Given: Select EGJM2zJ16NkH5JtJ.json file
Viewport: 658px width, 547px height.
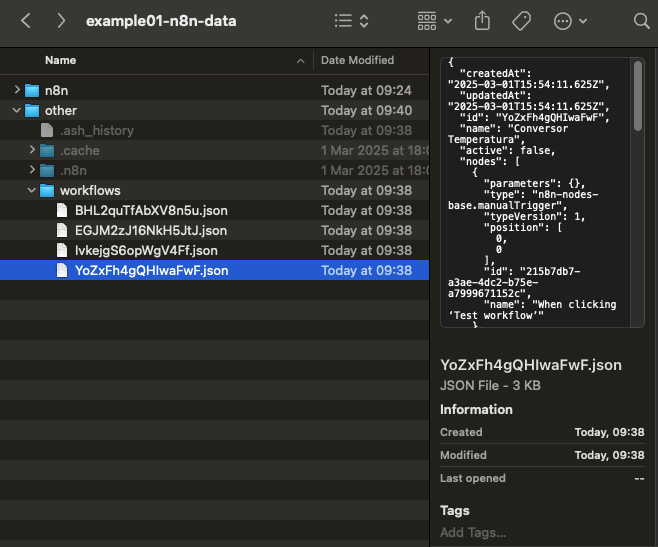Looking at the screenshot, I should click(x=214, y=230).
